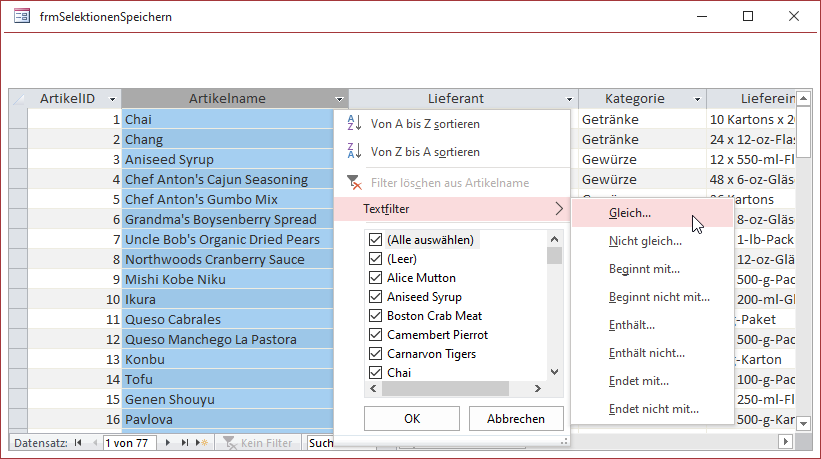821x459 pixels.
Task: Create new blank record with star icon
Action: (201, 442)
